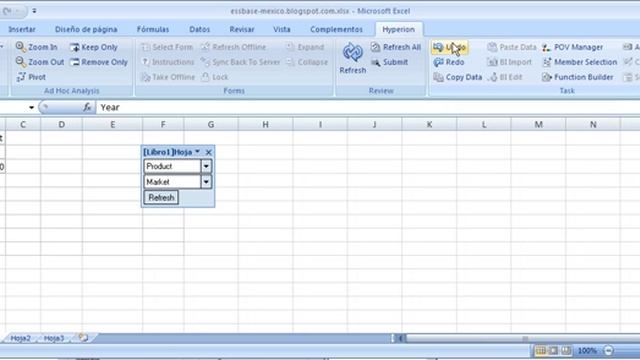Switch to Diseño de página tab
This screenshot has width=640, height=360.
point(86,29)
